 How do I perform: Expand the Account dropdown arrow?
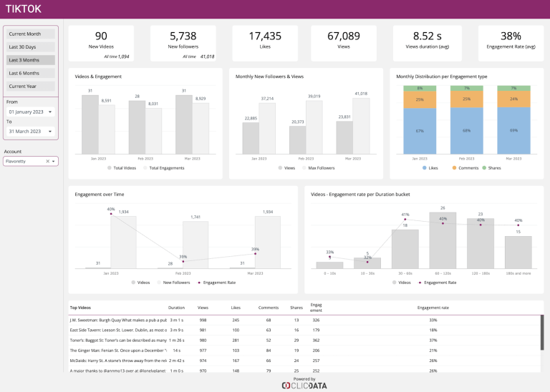tap(53, 162)
